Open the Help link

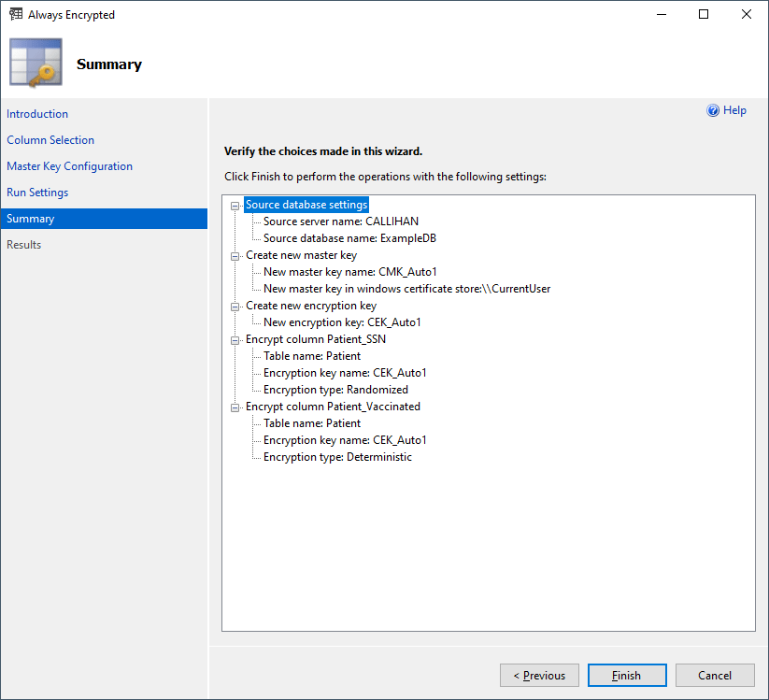tap(734, 110)
